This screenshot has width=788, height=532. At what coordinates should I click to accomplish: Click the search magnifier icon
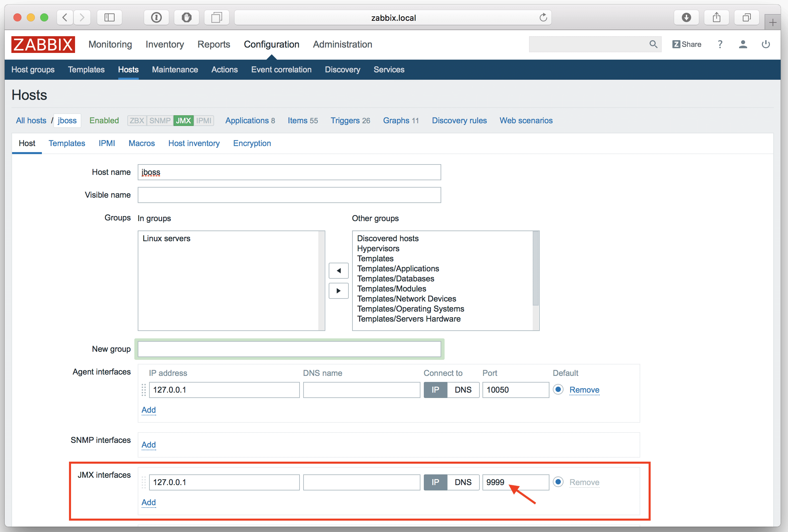653,44
